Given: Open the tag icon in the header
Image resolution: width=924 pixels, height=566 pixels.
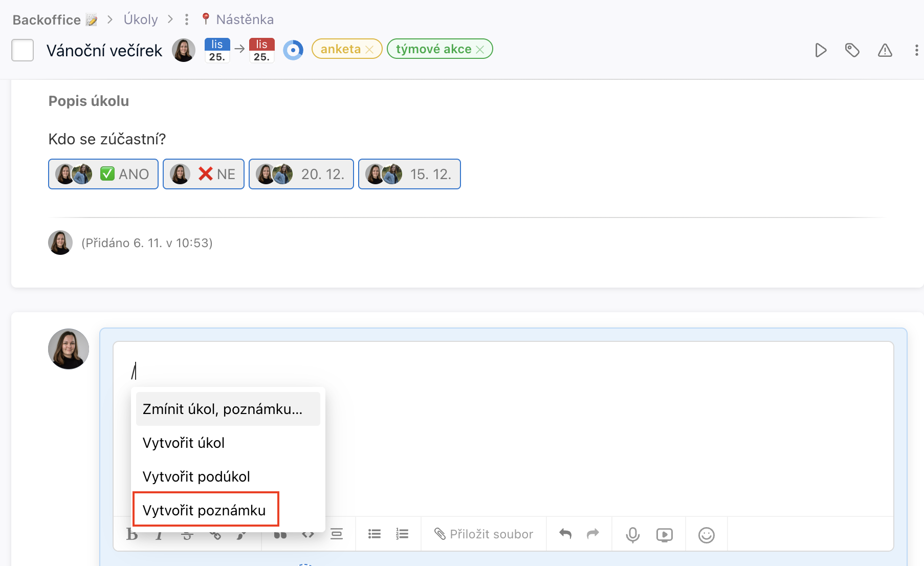Looking at the screenshot, I should point(852,50).
